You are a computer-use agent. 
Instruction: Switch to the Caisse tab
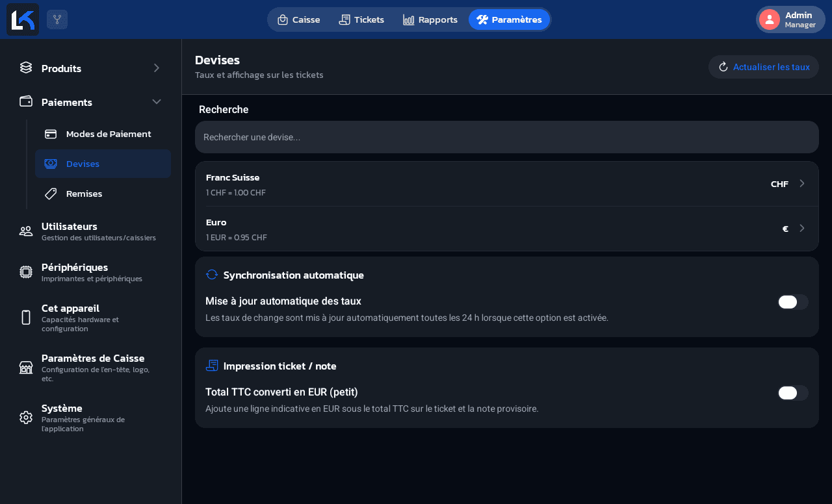(299, 19)
